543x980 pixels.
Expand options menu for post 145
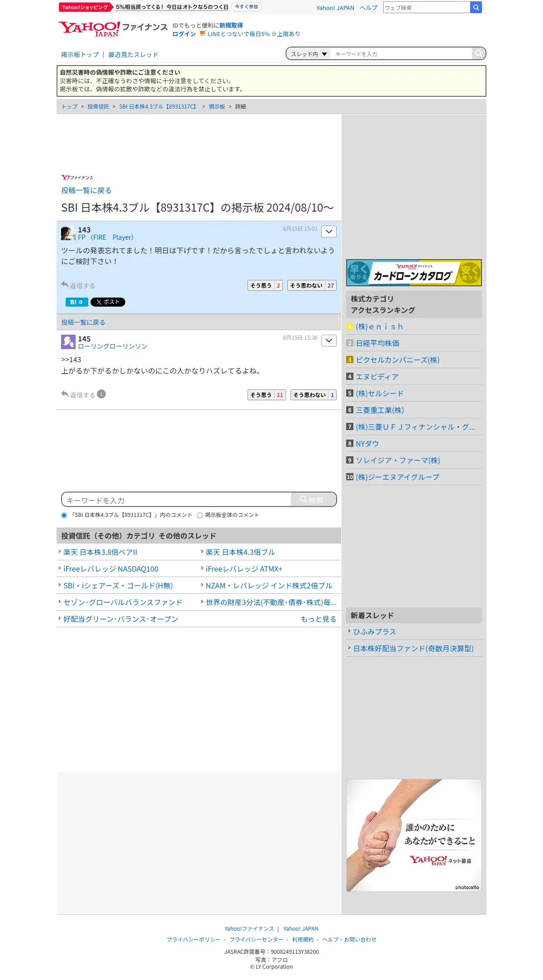(329, 341)
